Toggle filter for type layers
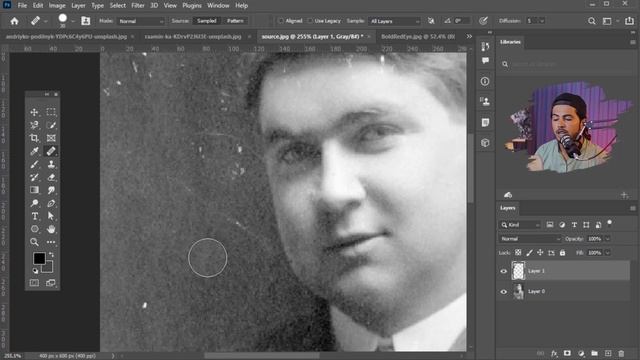 (x=574, y=225)
